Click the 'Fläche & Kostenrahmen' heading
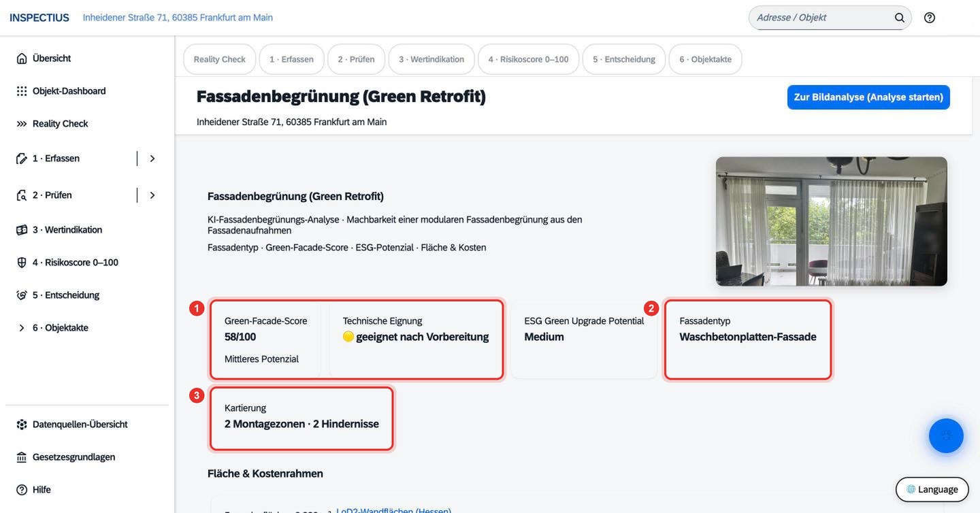Image resolution: width=980 pixels, height=513 pixels. pyautogui.click(x=265, y=474)
